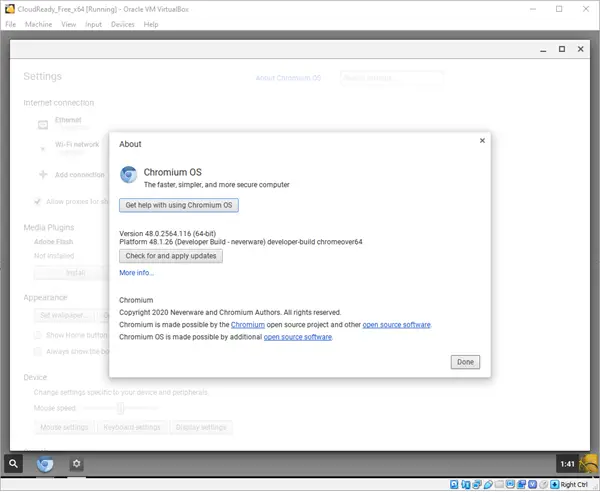Image resolution: width=600 pixels, height=492 pixels.
Task: Click the Wi-Fi network icon in Settings
Action: (43, 148)
